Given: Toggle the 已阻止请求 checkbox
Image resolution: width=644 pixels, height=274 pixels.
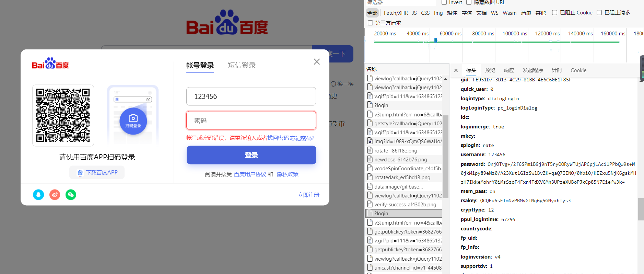Looking at the screenshot, I should pos(599,13).
